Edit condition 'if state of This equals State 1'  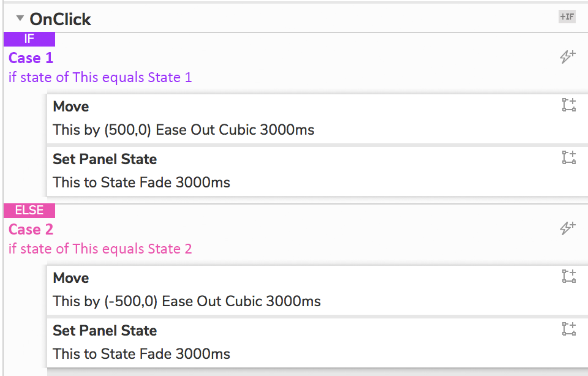coord(100,78)
